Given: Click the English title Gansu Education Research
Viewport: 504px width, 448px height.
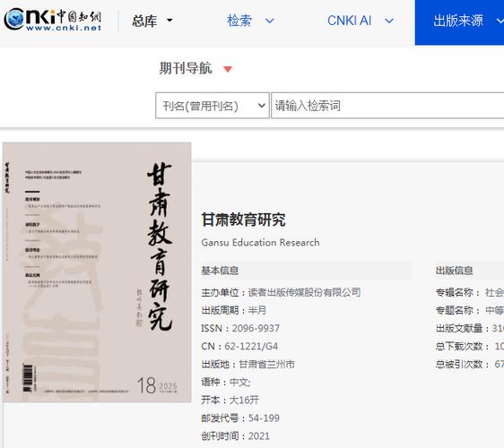Looking at the screenshot, I should pyautogui.click(x=260, y=242).
